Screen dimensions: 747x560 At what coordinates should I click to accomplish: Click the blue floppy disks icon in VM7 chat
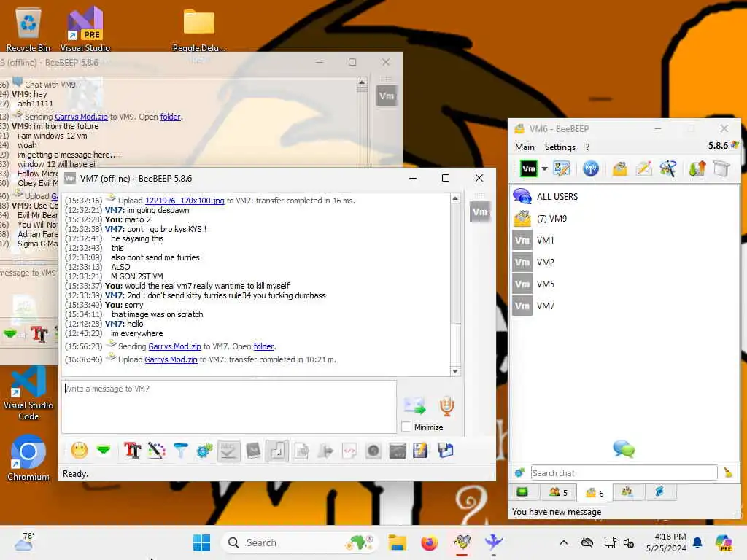point(446,450)
